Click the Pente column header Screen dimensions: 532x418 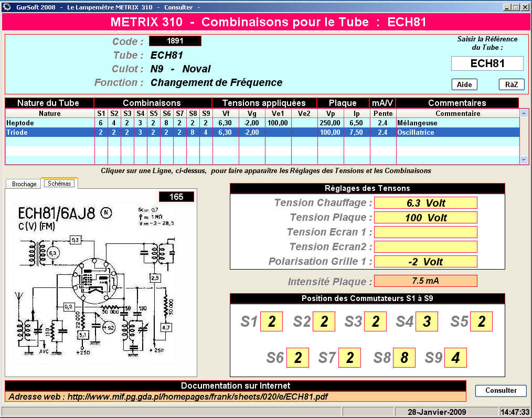[382, 113]
